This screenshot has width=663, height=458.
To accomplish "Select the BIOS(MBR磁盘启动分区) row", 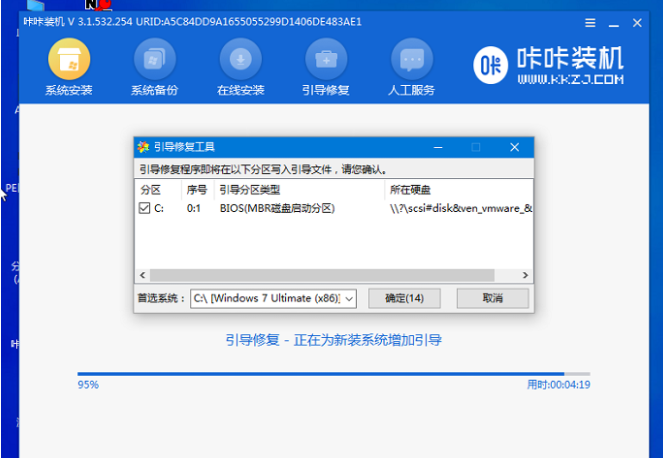I will click(x=277, y=208).
